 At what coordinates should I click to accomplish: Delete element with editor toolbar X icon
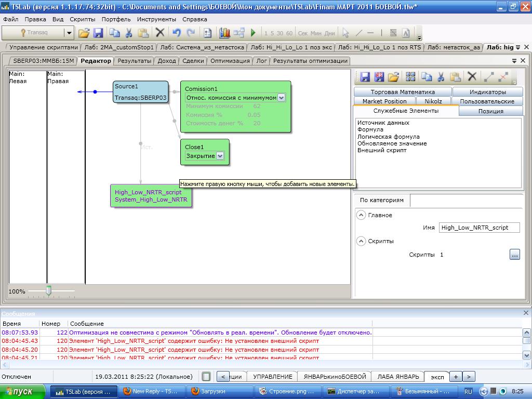click(x=472, y=77)
